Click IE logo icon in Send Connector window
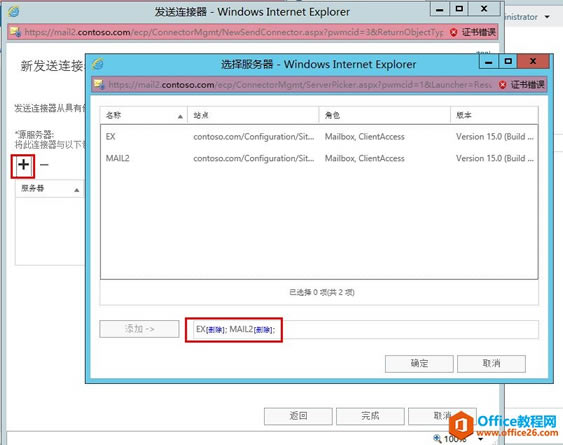The width and height of the screenshot is (563, 445). click(x=14, y=11)
